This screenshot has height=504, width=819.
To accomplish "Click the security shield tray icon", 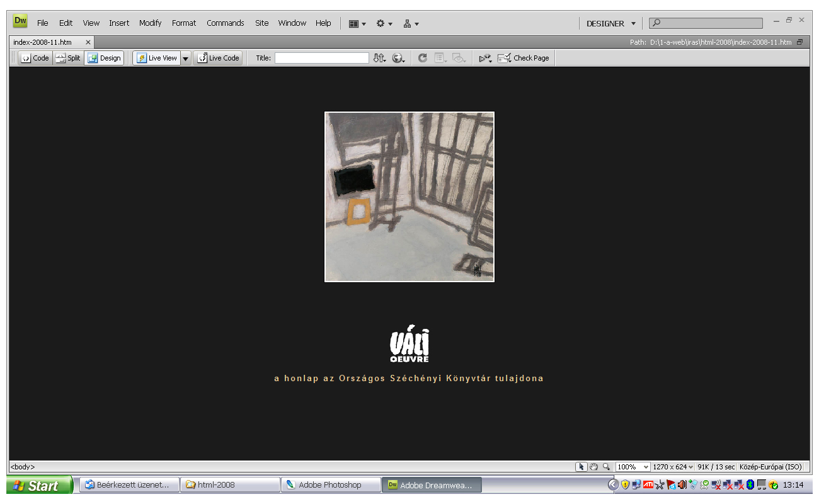I will pos(625,484).
